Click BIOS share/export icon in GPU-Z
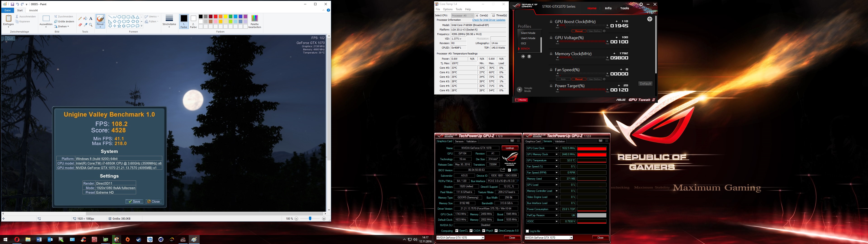 pyautogui.click(x=503, y=170)
